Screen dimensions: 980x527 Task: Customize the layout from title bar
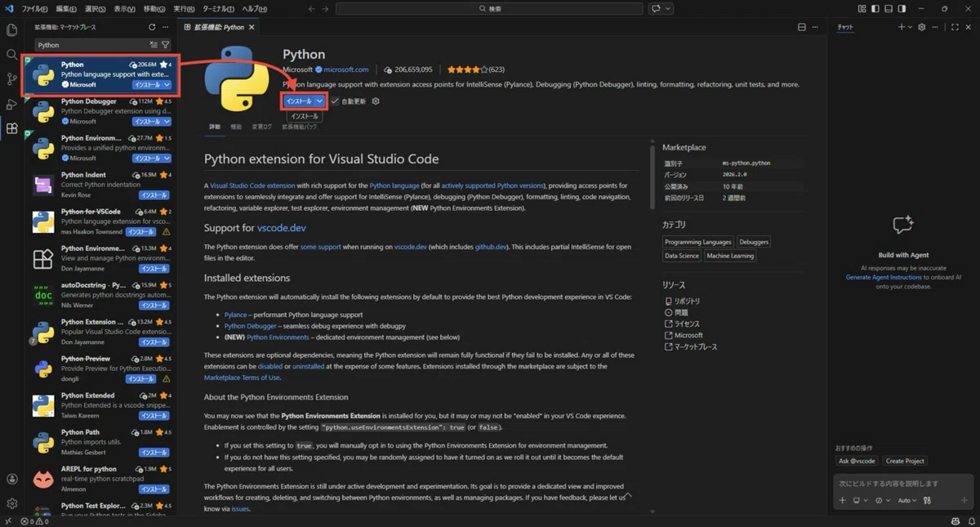[863, 8]
